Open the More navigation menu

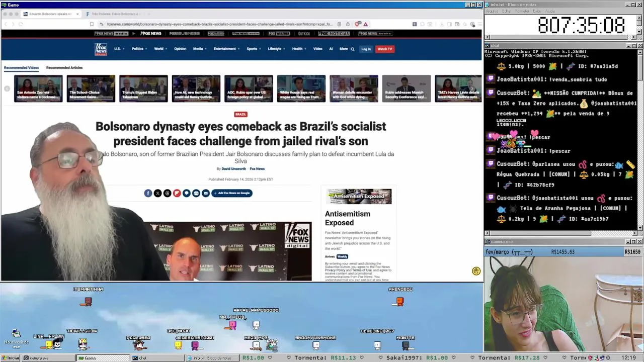click(344, 49)
